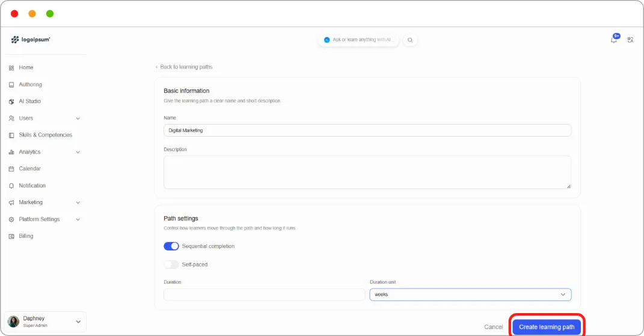Image resolution: width=644 pixels, height=336 pixels.
Task: Expand the Analytics submenu chevron
Action: tap(78, 152)
